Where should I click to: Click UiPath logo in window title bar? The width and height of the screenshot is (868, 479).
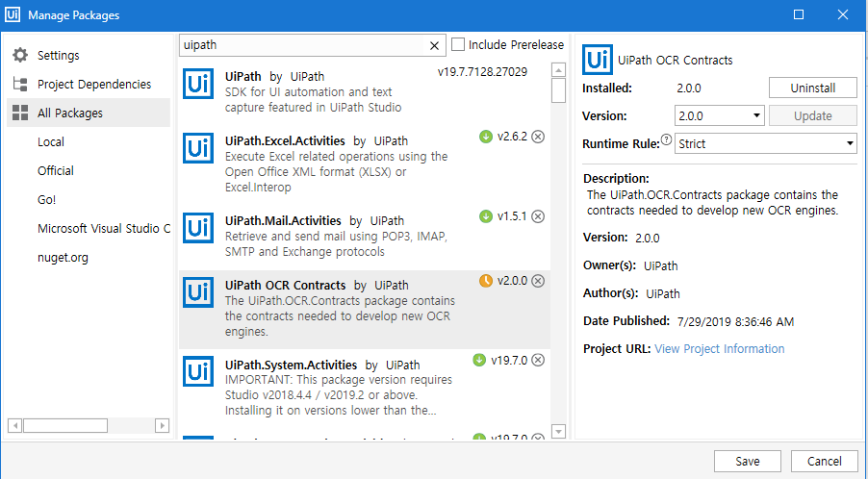pyautogui.click(x=13, y=14)
